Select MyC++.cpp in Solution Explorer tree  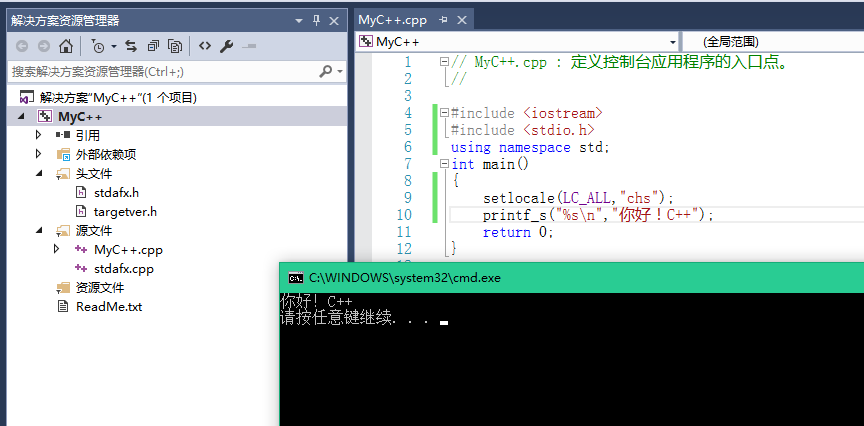click(128, 250)
